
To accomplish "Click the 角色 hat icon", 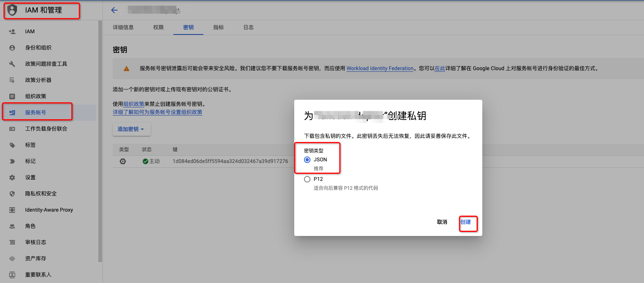I will [x=12, y=226].
